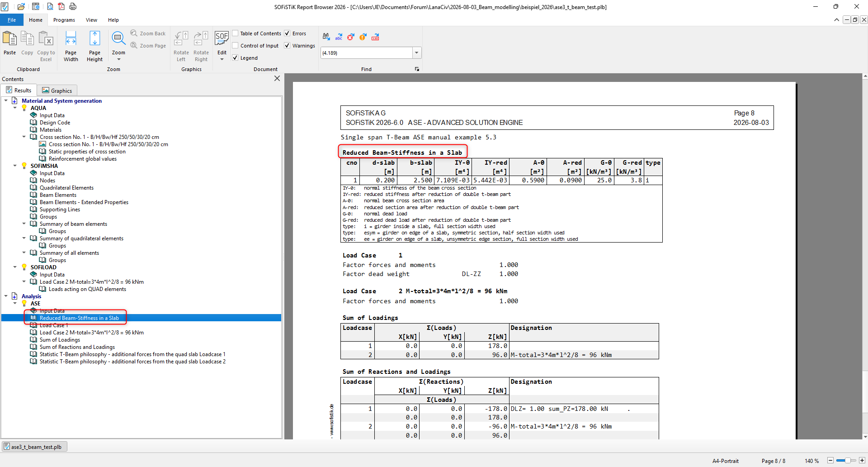
Task: Rotate graphics left
Action: coord(181,46)
